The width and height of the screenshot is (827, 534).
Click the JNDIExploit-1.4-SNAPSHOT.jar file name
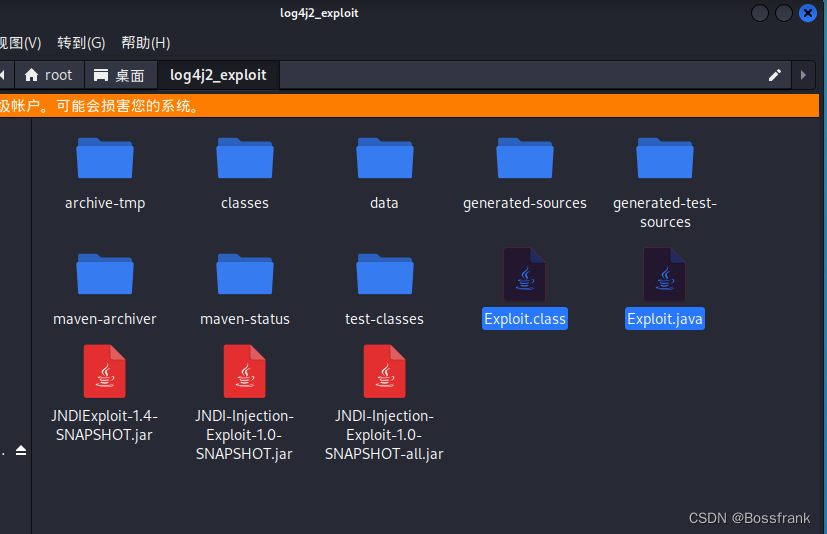[104, 425]
